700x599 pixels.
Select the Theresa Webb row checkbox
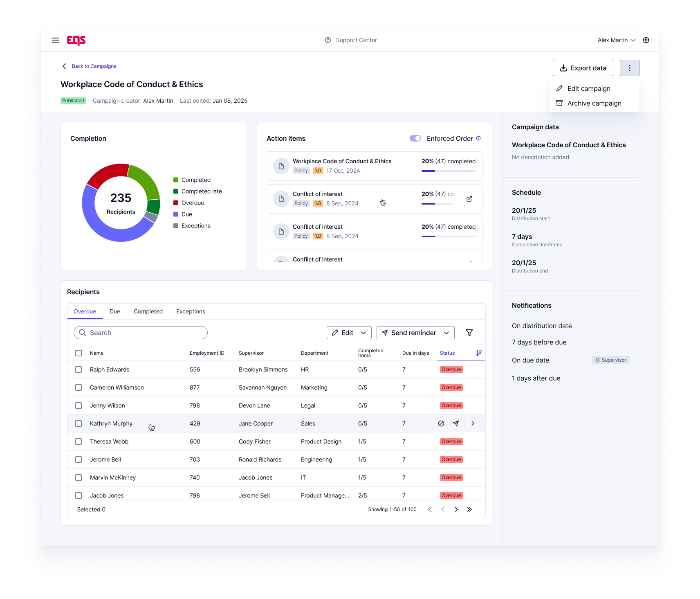pos(79,441)
